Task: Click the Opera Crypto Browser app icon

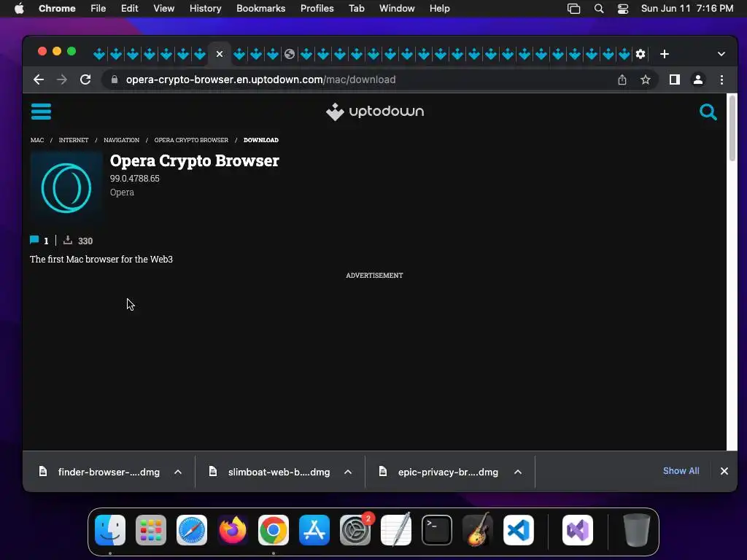Action: click(x=66, y=187)
